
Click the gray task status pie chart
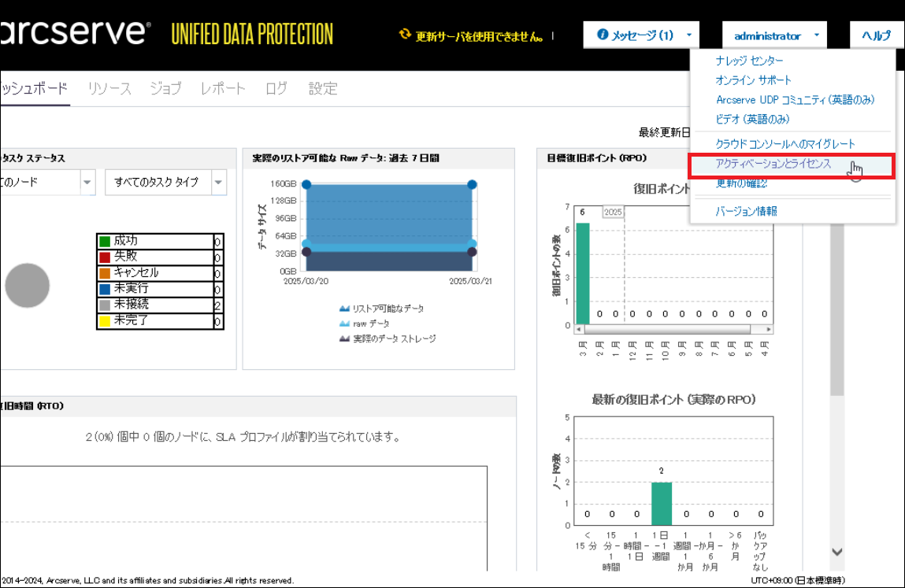click(x=27, y=285)
